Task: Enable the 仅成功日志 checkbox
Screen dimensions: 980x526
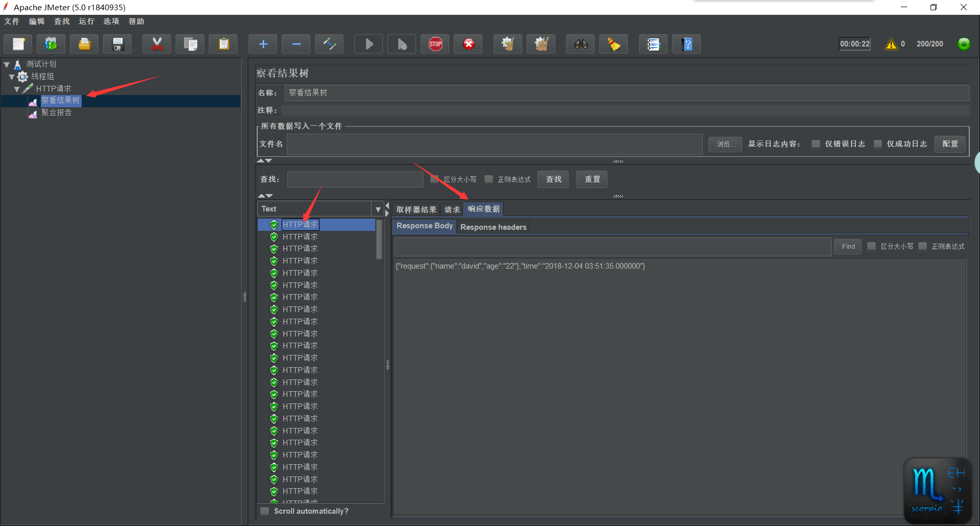Action: tap(877, 144)
